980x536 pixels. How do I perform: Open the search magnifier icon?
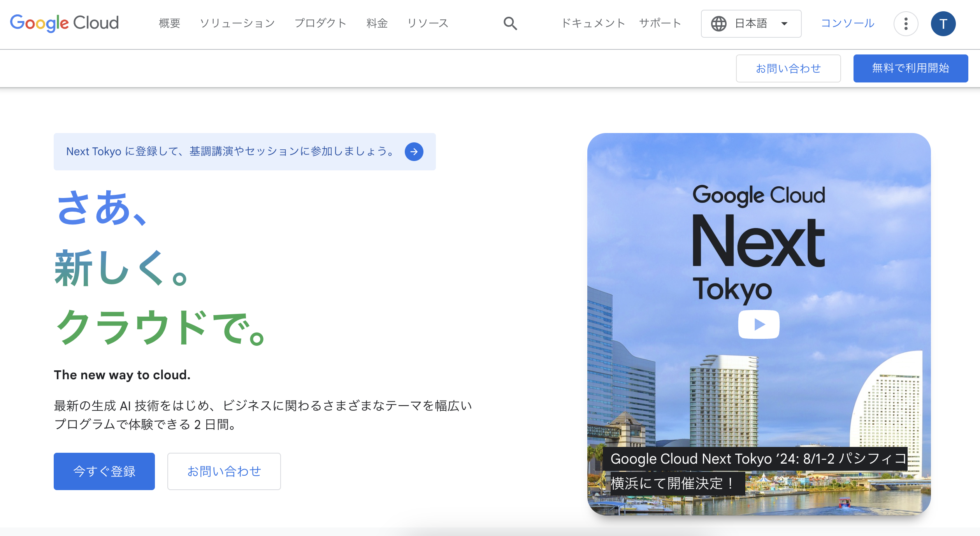coord(510,24)
